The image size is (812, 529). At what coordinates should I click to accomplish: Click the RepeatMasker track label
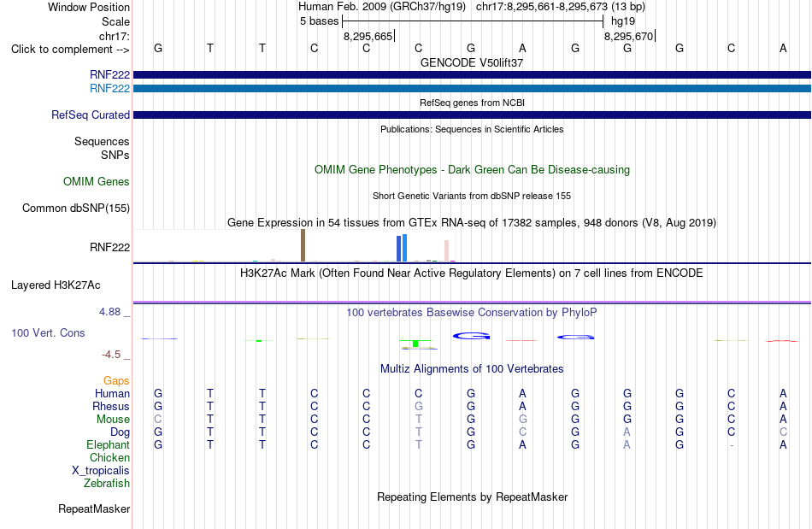pos(94,508)
